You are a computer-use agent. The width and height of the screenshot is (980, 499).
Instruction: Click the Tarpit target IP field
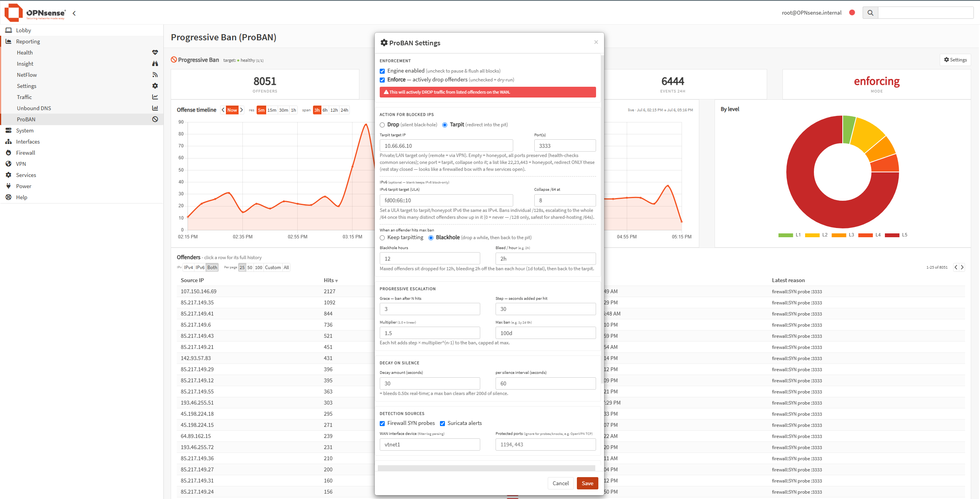pos(446,146)
